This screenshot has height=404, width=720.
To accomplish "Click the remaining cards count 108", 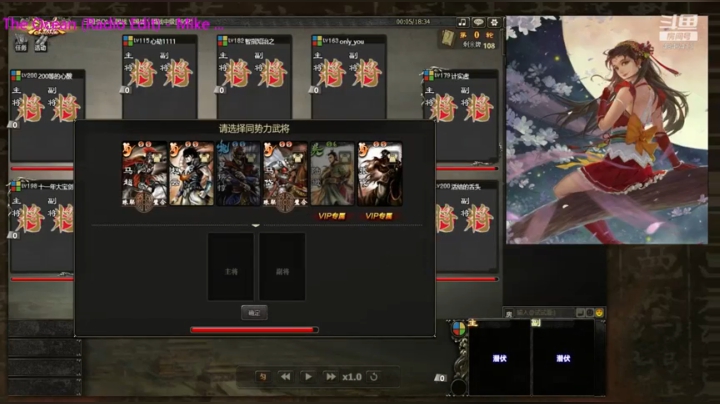I will (489, 45).
